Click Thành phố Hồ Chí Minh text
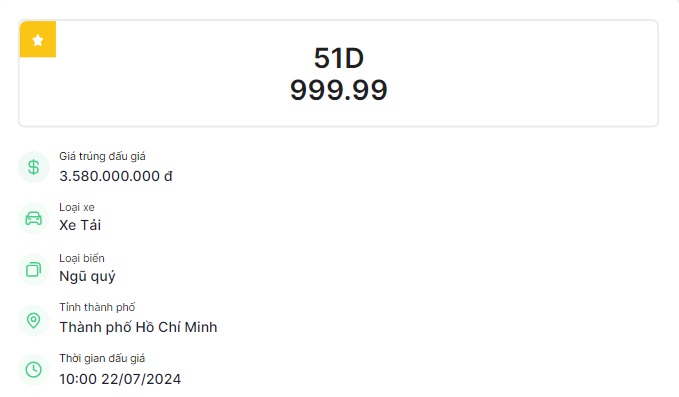 coord(138,327)
